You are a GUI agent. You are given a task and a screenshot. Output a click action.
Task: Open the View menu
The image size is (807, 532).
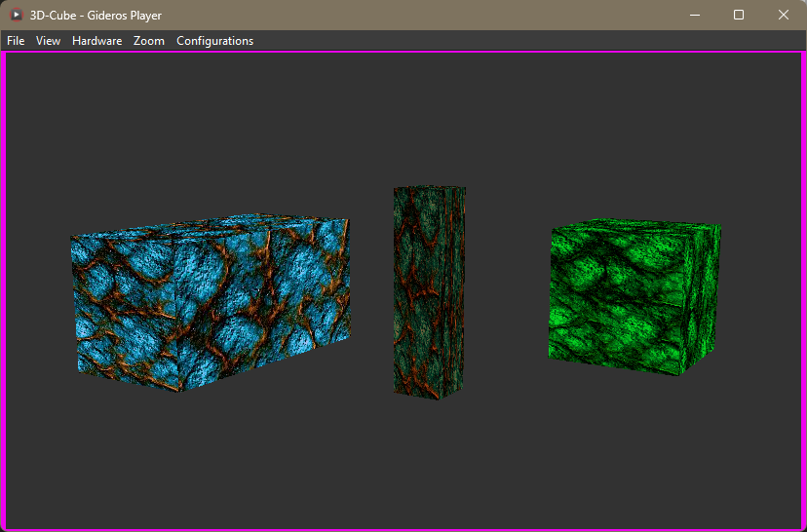[x=48, y=41]
